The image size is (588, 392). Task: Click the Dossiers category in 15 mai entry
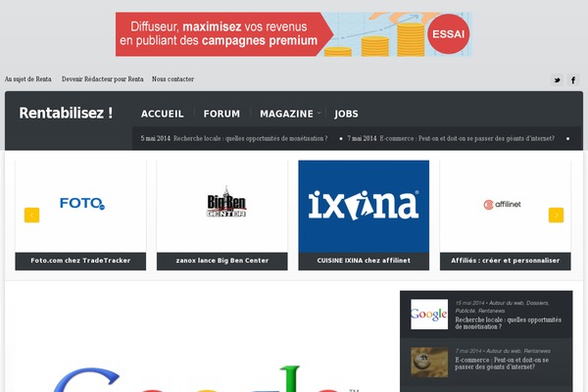(537, 303)
